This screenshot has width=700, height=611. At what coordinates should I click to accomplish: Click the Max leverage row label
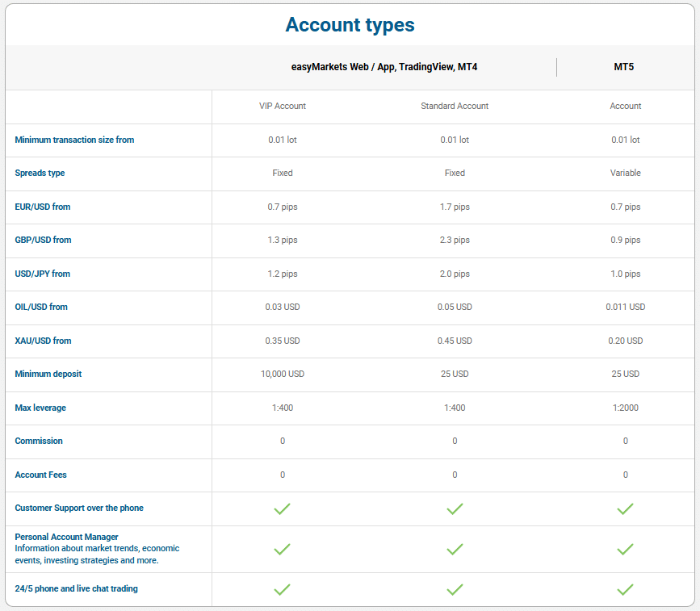tap(40, 408)
